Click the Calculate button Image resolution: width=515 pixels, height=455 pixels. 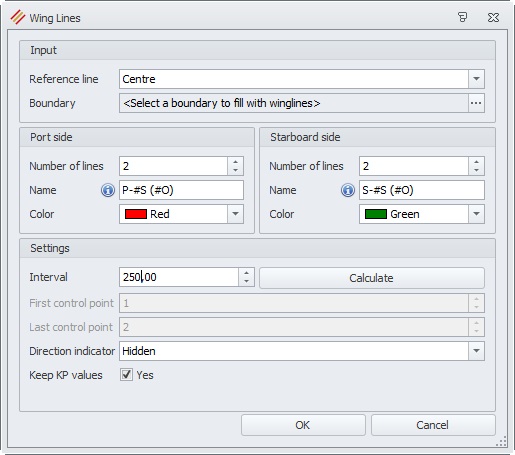point(372,278)
